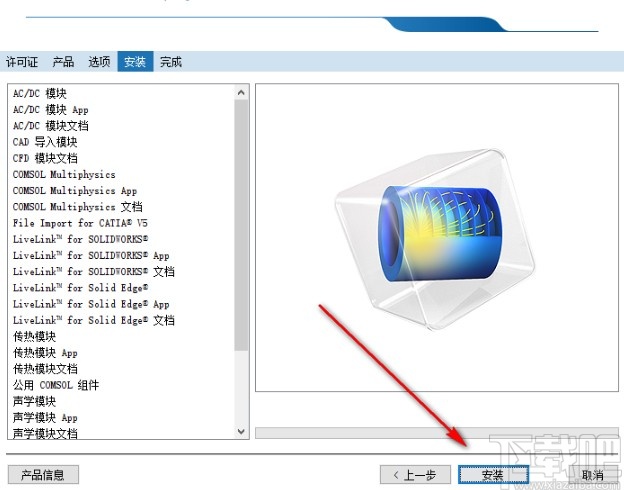Screen dimensions: 624x490
Task: Switch to the 许可证 tab
Action: point(22,62)
